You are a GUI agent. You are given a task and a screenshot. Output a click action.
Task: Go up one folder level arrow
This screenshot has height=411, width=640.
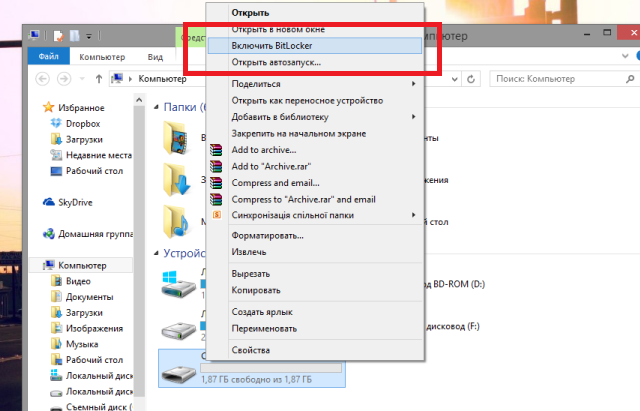99,78
